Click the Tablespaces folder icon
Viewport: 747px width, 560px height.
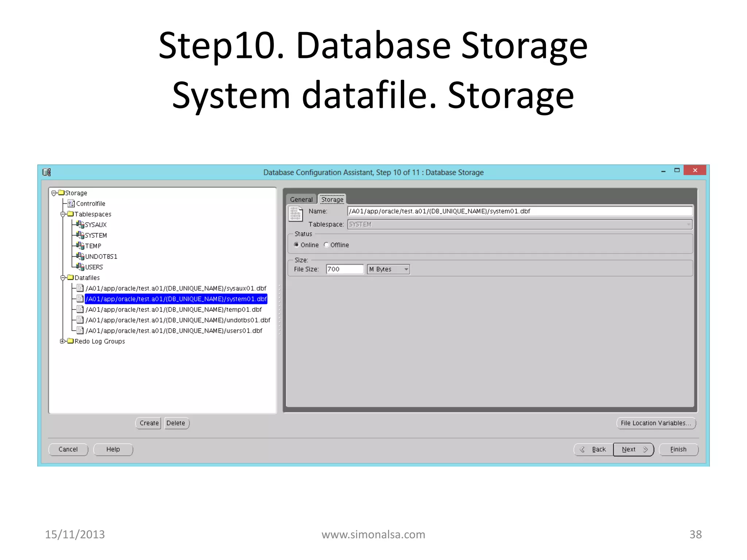pyautogui.click(x=70, y=214)
